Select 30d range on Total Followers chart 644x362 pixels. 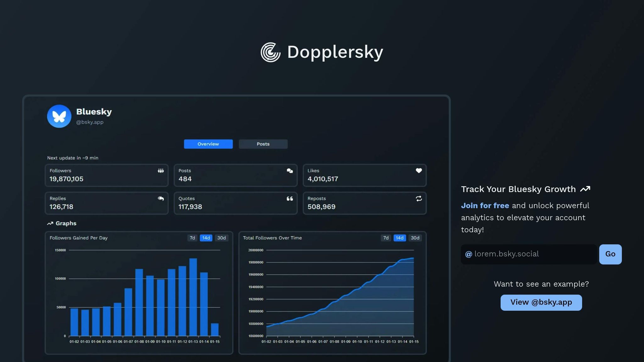(x=415, y=238)
